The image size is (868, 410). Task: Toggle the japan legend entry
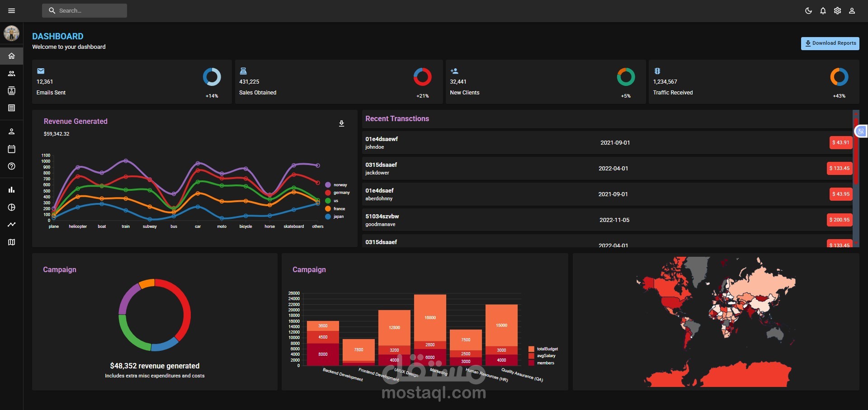pyautogui.click(x=335, y=217)
